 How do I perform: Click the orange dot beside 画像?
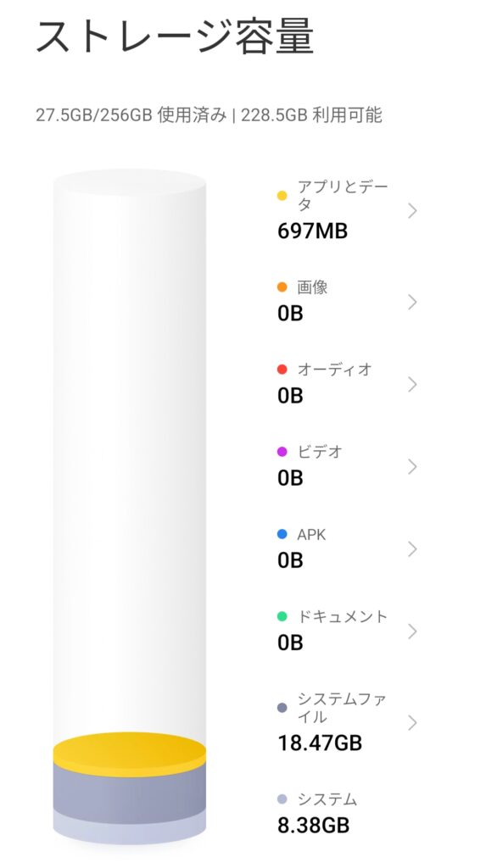tap(282, 287)
